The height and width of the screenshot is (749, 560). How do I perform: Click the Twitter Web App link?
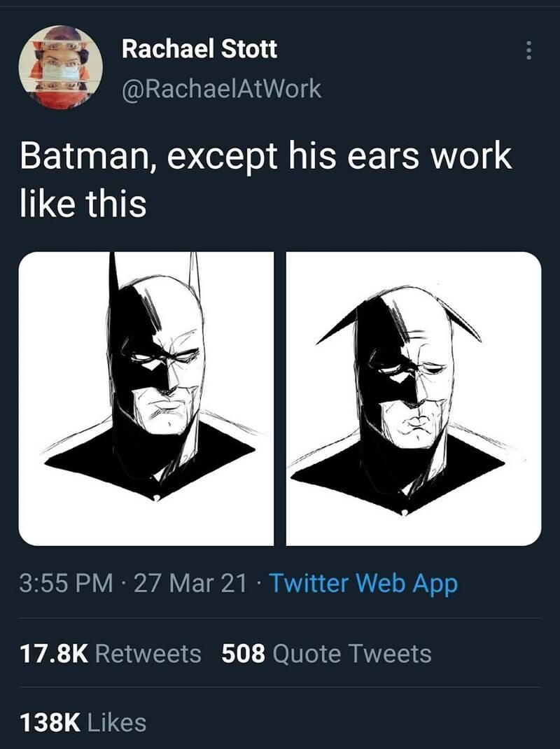pos(363,582)
